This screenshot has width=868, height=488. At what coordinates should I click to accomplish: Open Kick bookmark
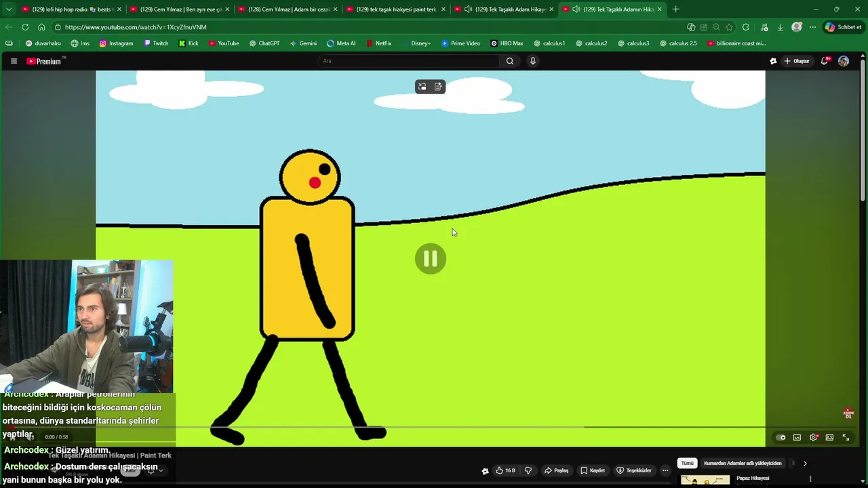pos(189,43)
